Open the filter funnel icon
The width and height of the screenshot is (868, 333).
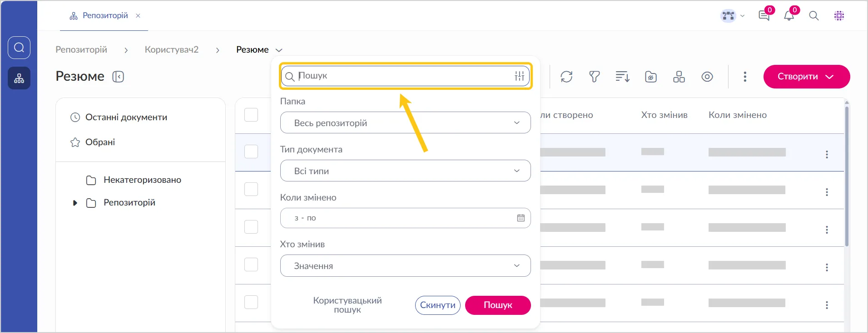[x=594, y=77]
